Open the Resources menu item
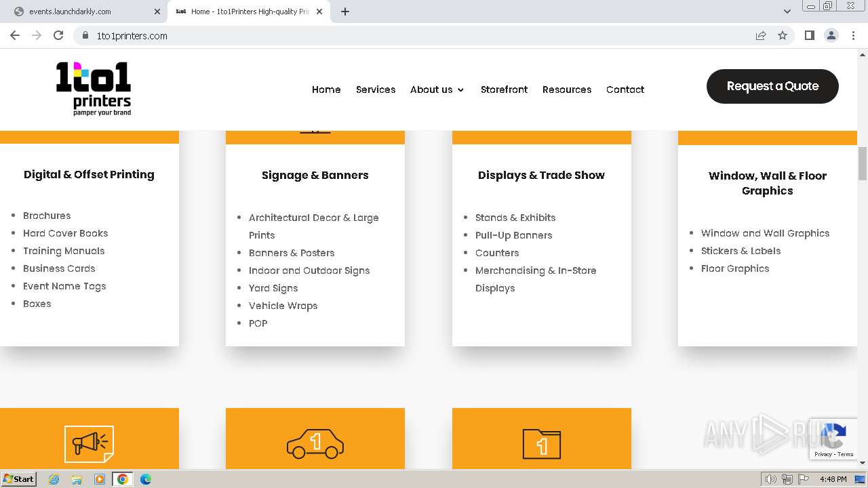The height and width of the screenshot is (488, 868). pos(567,89)
